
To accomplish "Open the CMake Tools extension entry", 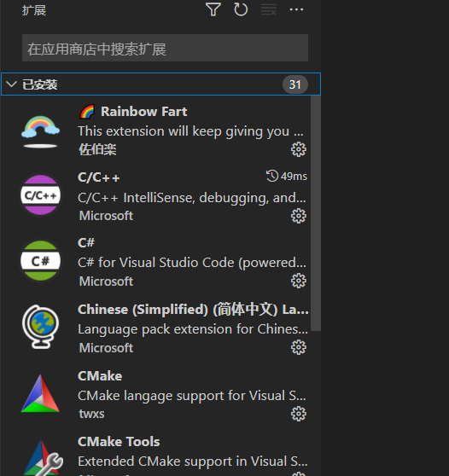I will pyautogui.click(x=156, y=456).
